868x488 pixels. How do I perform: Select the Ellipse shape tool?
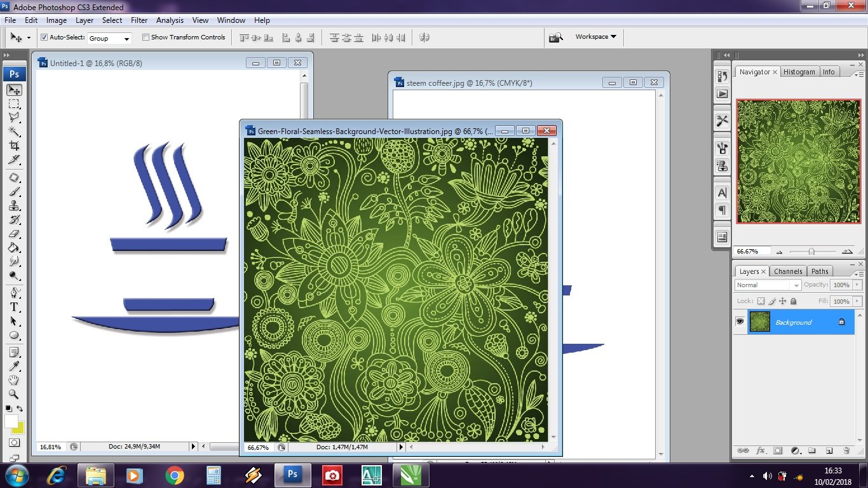(14, 335)
